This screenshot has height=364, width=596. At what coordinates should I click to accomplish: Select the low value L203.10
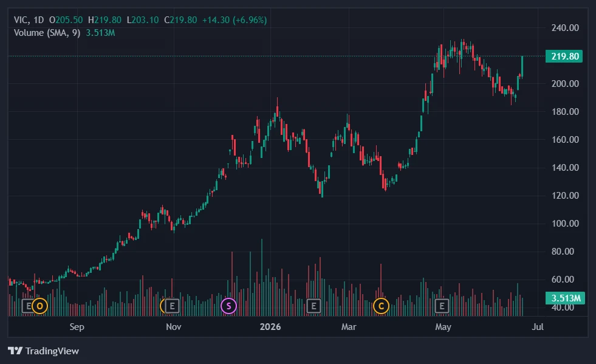click(143, 20)
